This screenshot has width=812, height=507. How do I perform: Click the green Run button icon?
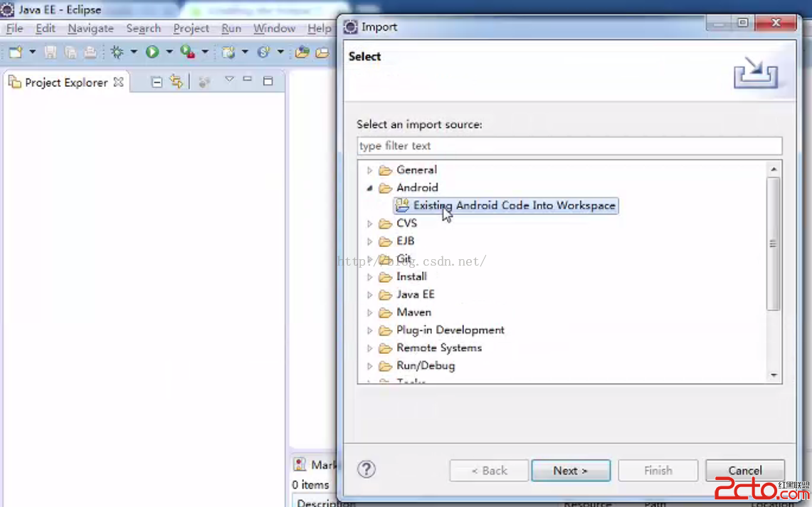pyautogui.click(x=152, y=52)
